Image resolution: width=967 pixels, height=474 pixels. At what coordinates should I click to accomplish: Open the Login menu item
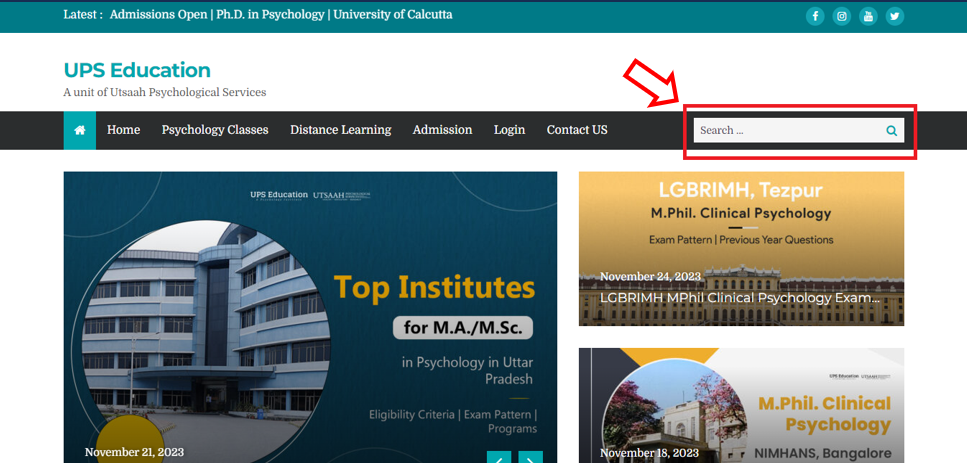pyautogui.click(x=509, y=130)
